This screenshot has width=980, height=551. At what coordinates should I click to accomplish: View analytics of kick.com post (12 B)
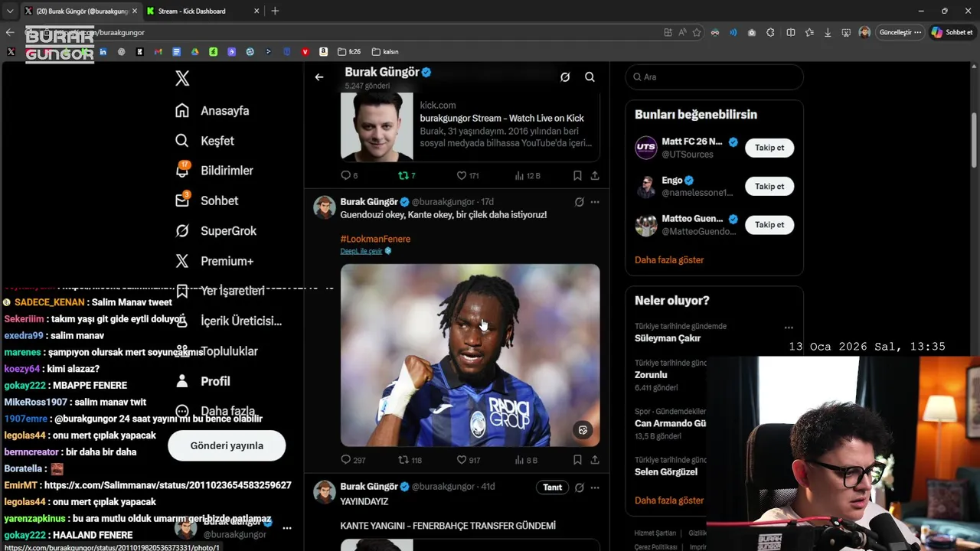click(528, 175)
